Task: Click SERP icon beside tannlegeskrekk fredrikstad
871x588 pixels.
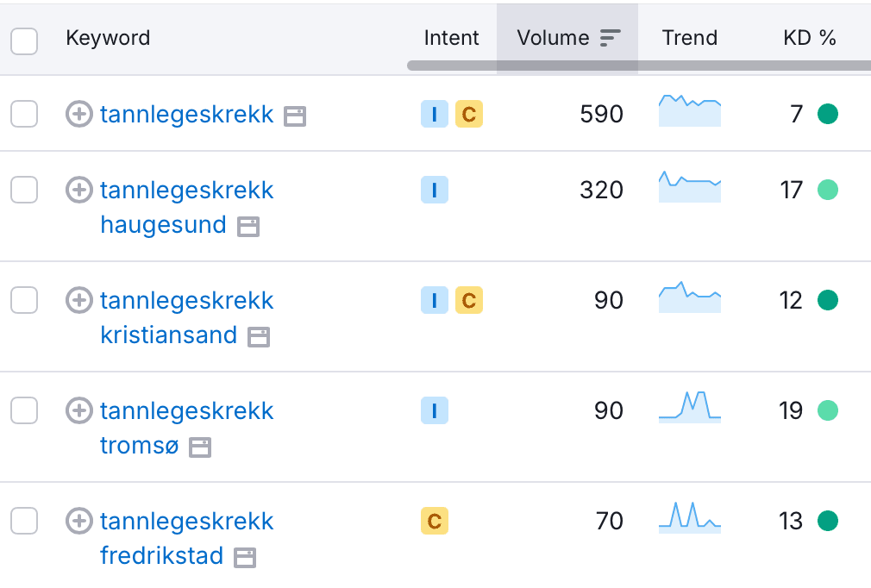Action: point(246,557)
